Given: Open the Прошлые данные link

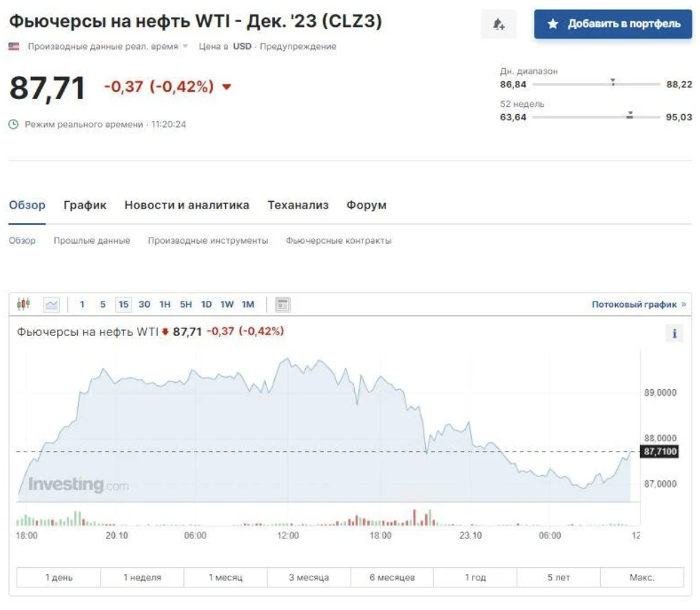Looking at the screenshot, I should 92,241.
